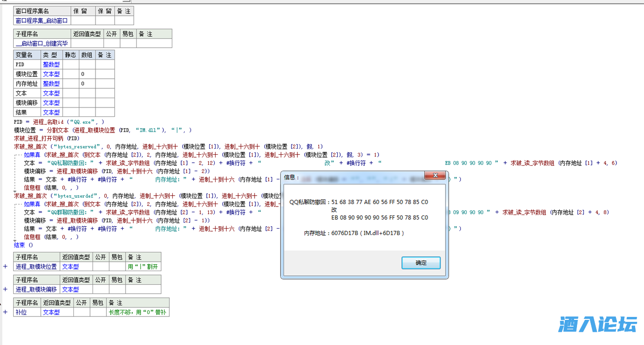Expand the 补位 subroutine
The width and height of the screenshot is (644, 345).
pyautogui.click(x=5, y=312)
